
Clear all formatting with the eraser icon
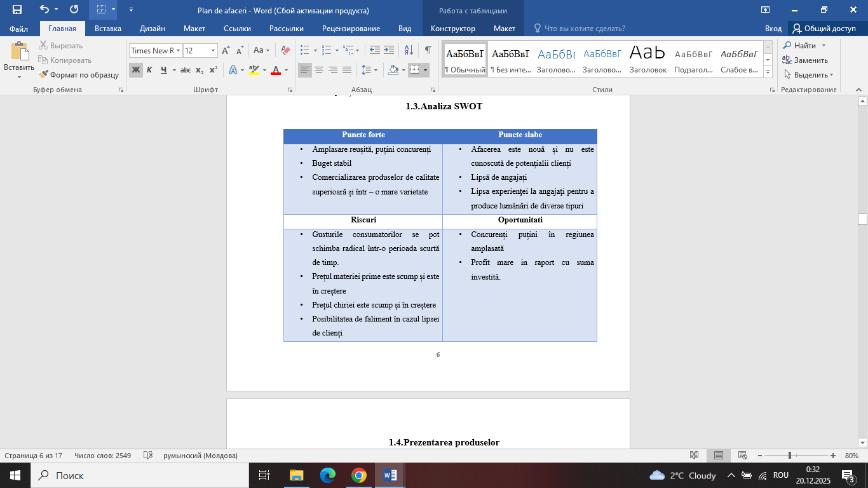pos(285,50)
